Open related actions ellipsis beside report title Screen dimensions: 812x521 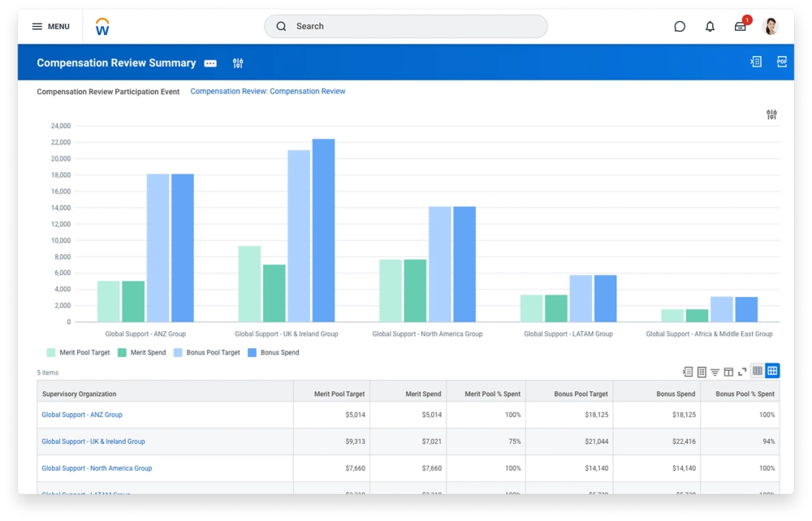pos(210,63)
